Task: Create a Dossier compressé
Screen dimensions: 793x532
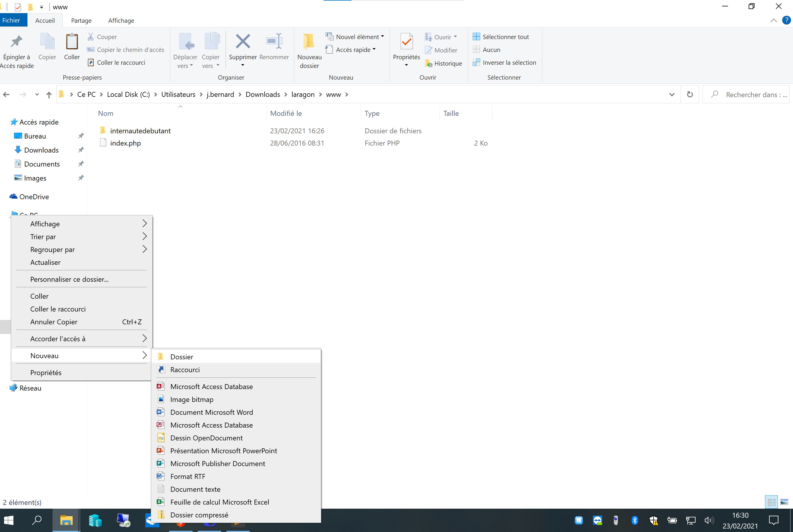Action: [236, 515]
